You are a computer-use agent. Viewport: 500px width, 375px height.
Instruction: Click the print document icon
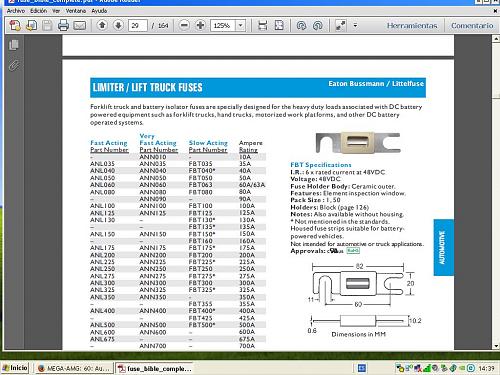coord(63,25)
